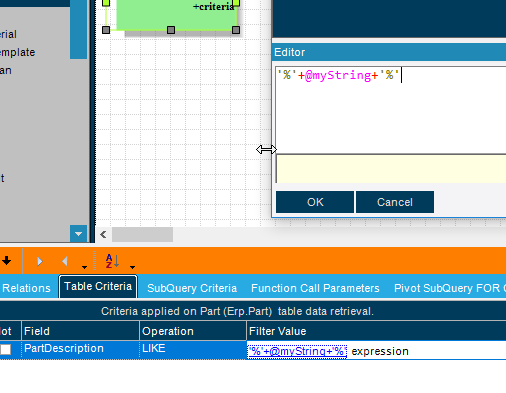Viewport: 506px width, 393px height.
Task: Click the Operation column header
Action: (193, 331)
